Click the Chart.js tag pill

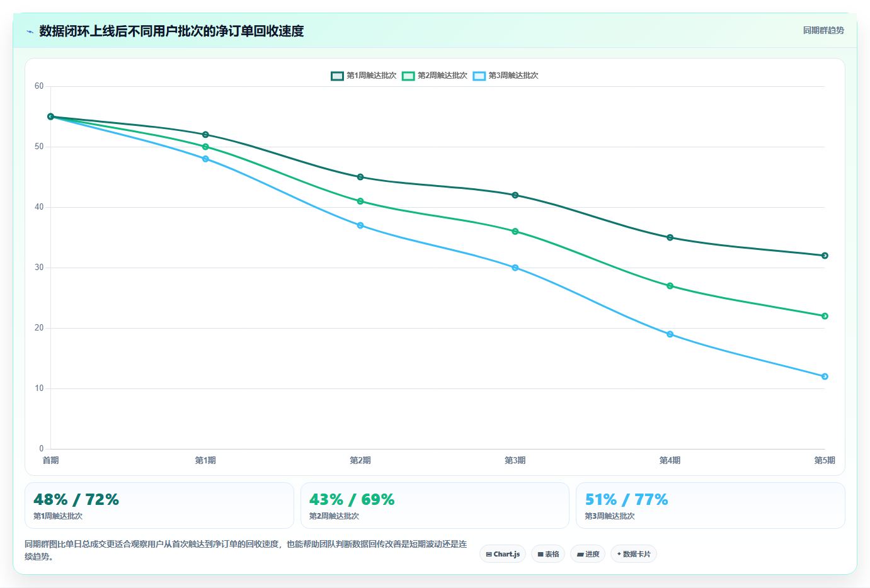(503, 554)
